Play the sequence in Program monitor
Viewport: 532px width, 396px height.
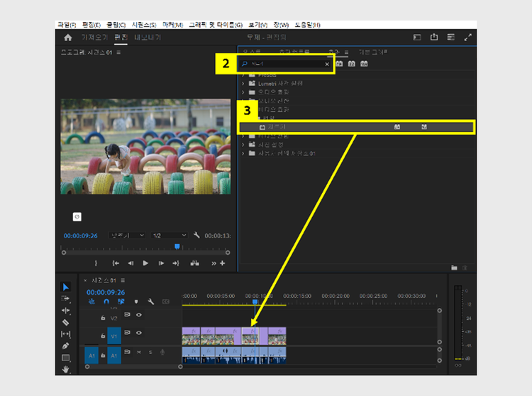(145, 263)
